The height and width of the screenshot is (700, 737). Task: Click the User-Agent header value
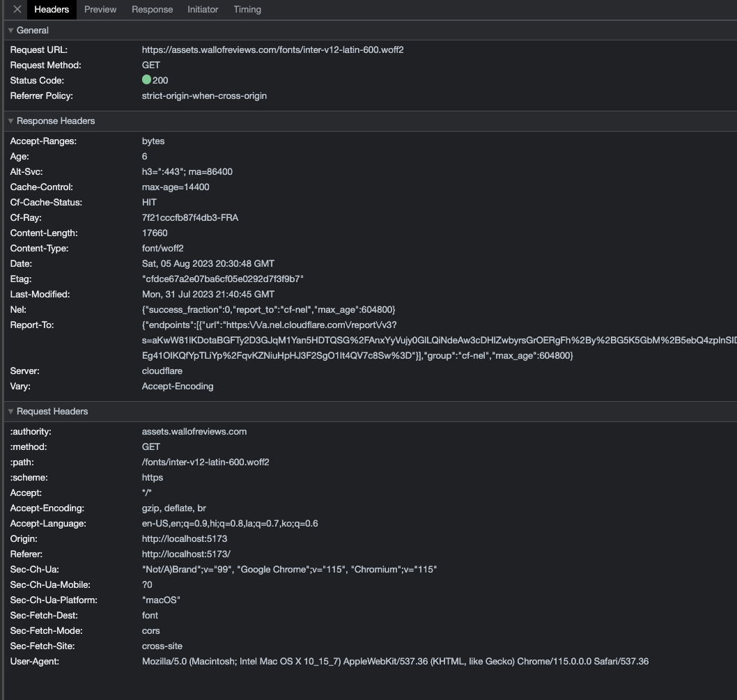coord(395,661)
